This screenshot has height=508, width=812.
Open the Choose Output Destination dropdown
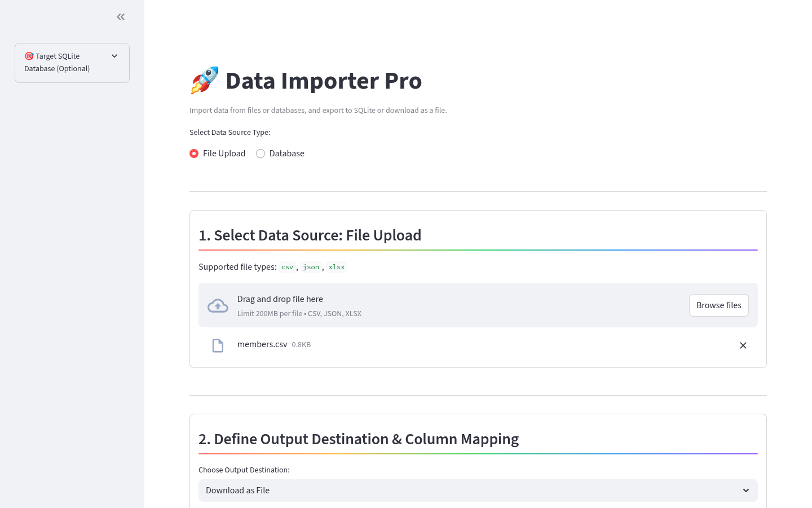tap(478, 491)
